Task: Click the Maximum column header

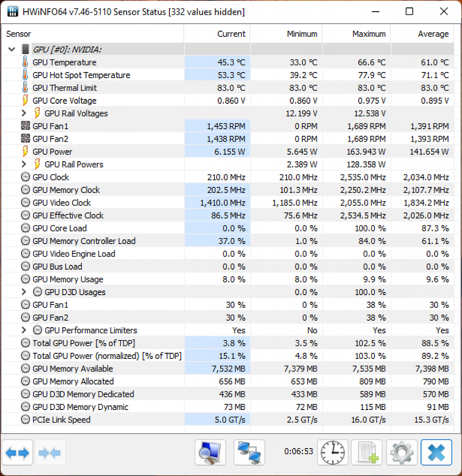Action: pos(356,33)
